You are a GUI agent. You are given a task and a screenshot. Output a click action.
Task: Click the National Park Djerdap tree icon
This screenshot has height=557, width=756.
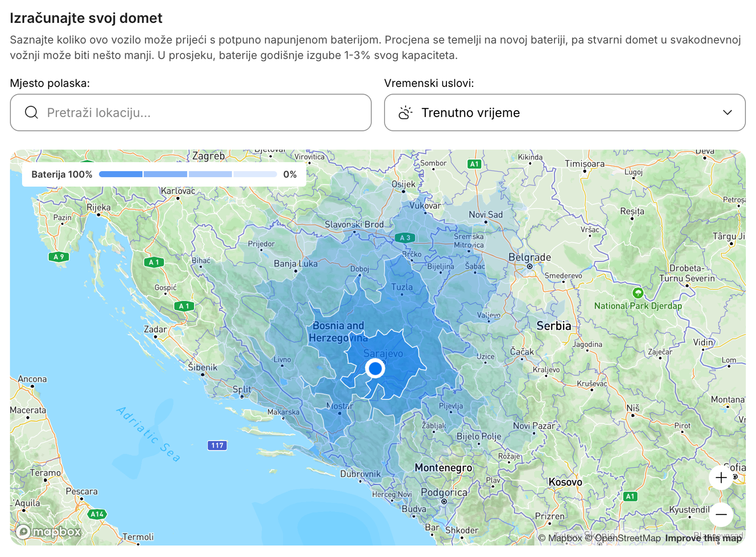pos(638,293)
